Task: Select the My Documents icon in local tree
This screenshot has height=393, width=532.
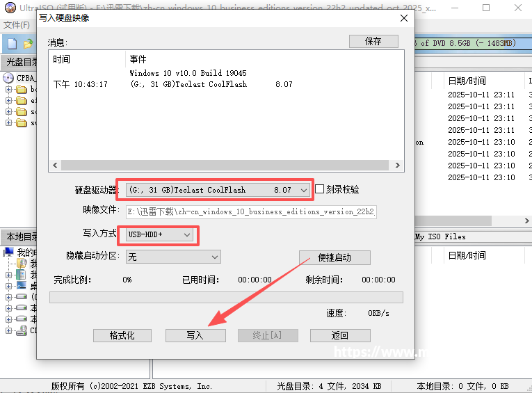Action: point(21,275)
